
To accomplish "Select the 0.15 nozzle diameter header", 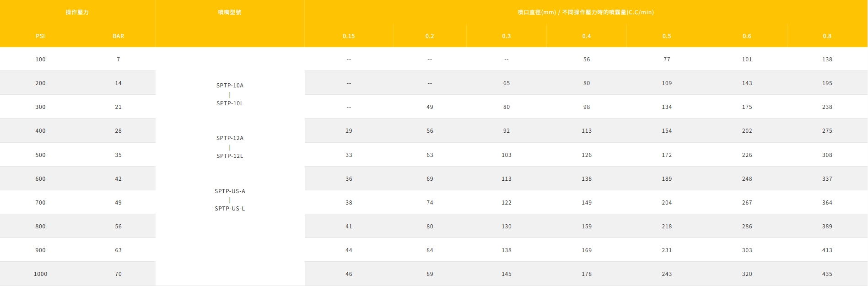I will [x=349, y=36].
